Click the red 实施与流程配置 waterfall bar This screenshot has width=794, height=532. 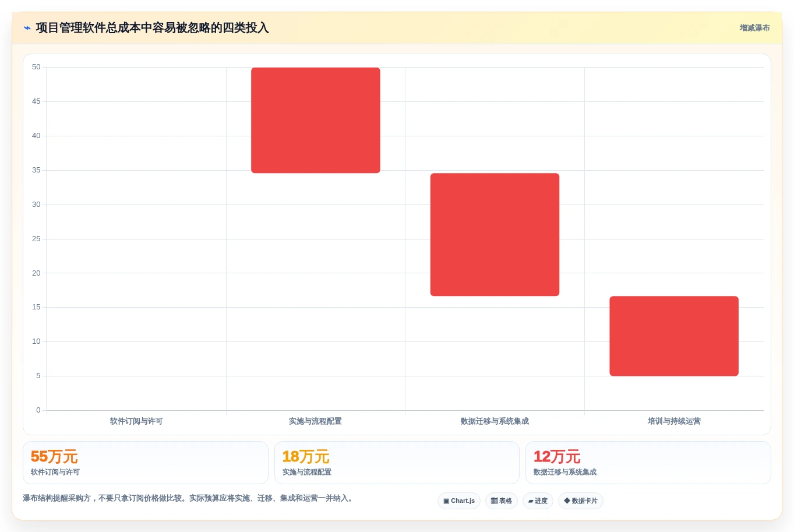(x=316, y=120)
